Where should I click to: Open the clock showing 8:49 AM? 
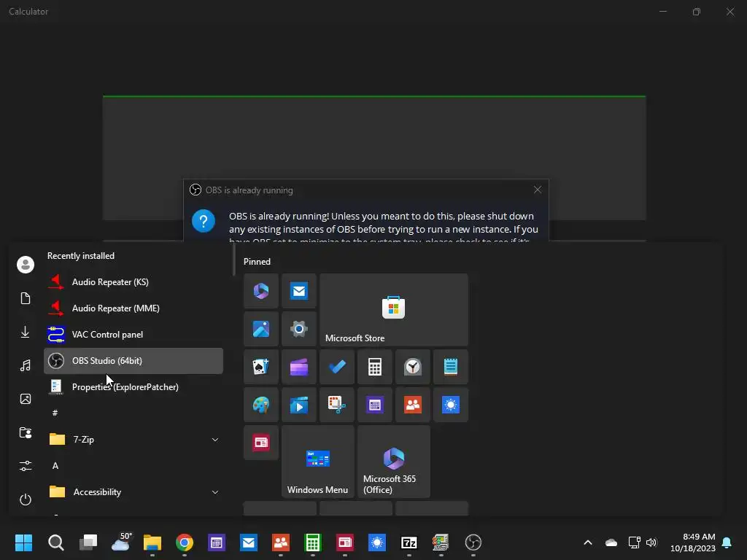pyautogui.click(x=693, y=542)
